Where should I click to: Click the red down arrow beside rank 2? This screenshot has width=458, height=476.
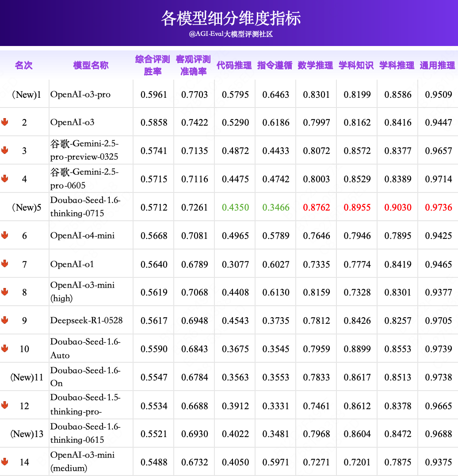(x=4, y=122)
